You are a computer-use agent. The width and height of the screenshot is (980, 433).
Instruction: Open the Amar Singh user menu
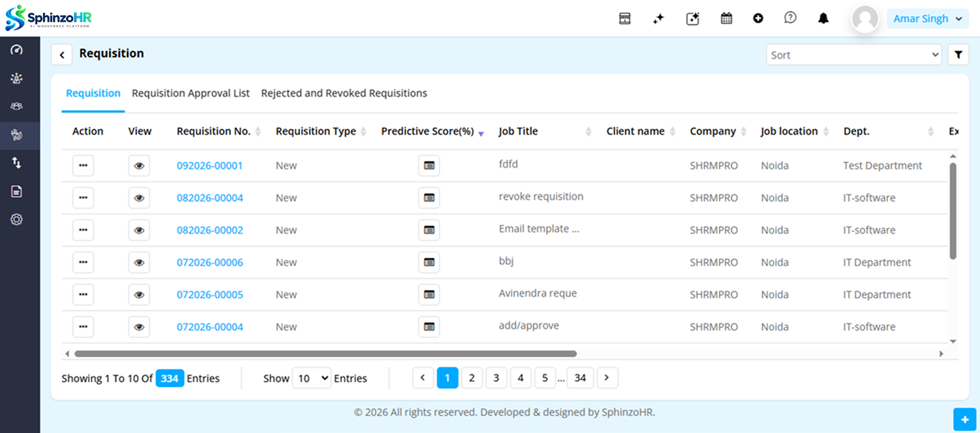click(x=928, y=19)
